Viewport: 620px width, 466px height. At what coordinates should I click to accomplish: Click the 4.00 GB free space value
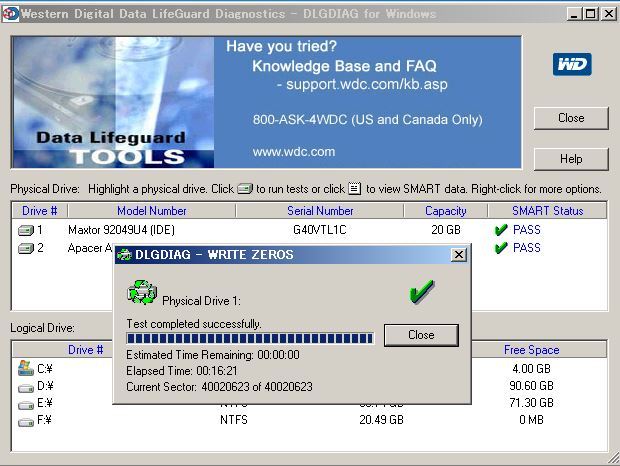click(x=531, y=369)
